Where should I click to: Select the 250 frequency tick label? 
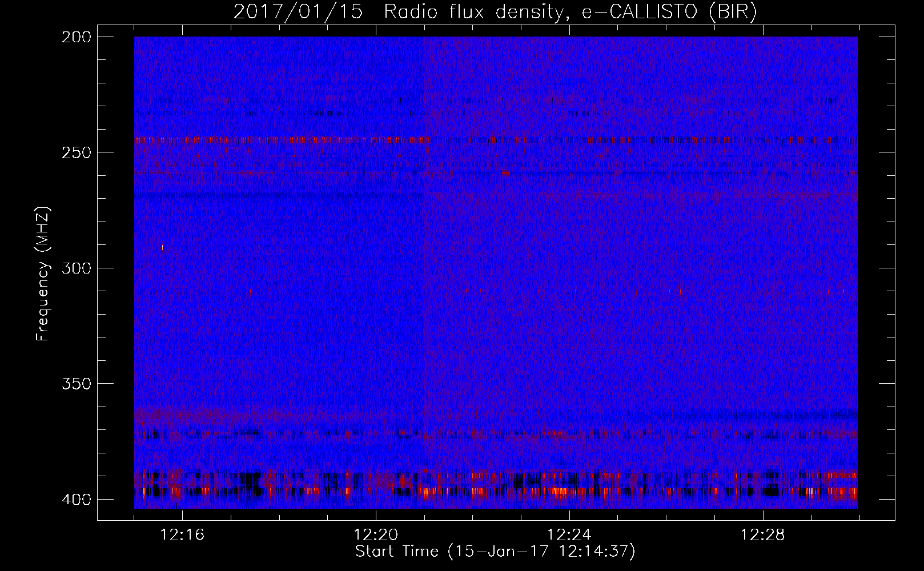click(x=77, y=152)
